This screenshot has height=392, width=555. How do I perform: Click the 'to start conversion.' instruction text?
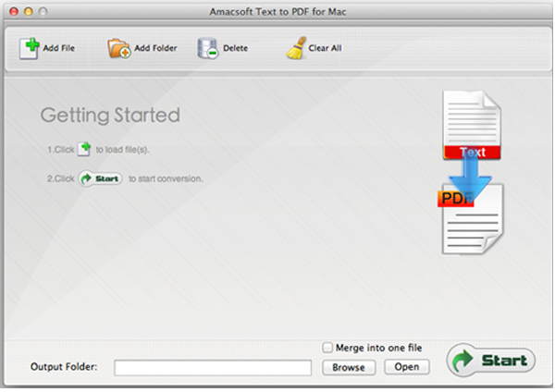point(166,178)
